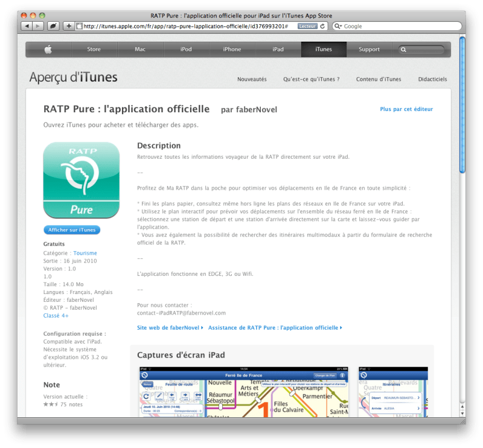The width and height of the screenshot is (483, 448).
Task: Open the Store tab
Action: point(94,50)
